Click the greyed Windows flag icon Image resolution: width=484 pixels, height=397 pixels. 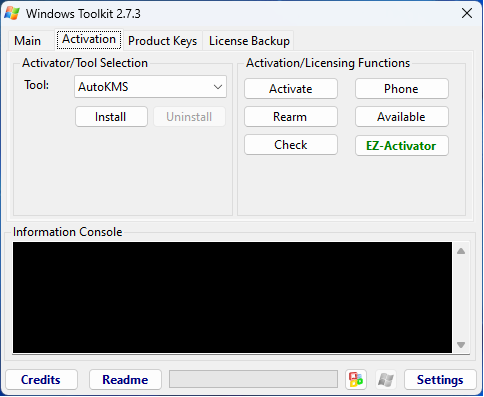point(386,379)
